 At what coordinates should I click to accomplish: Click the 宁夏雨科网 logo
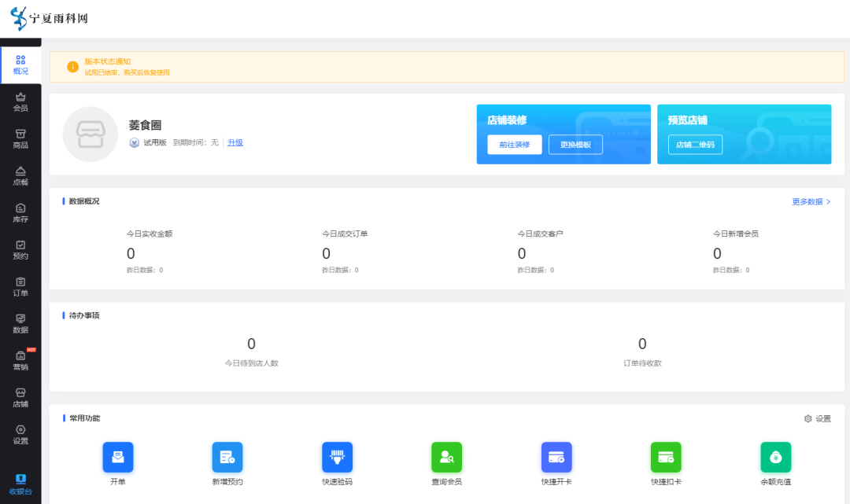pyautogui.click(x=50, y=18)
